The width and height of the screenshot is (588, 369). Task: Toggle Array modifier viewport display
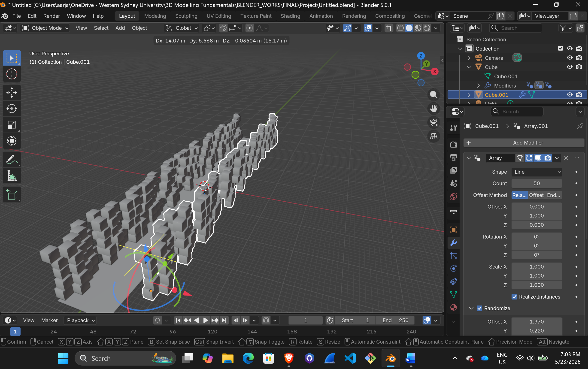pyautogui.click(x=538, y=158)
